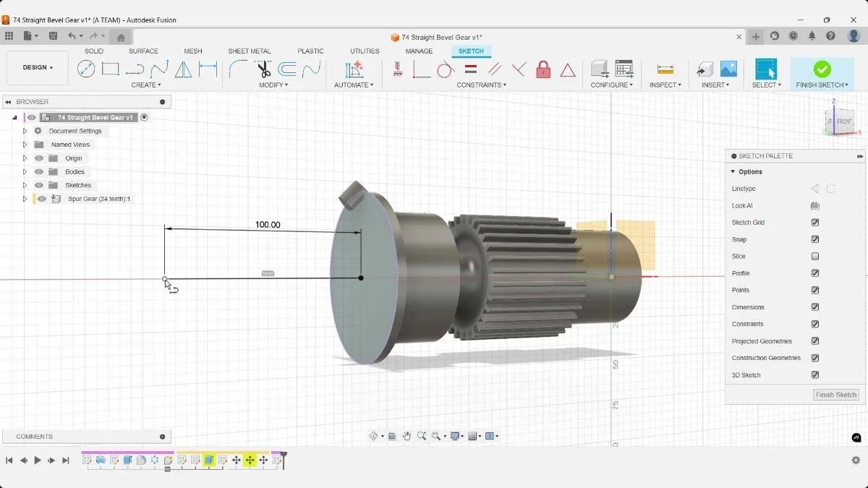Open the notifications bell icon

point(812,36)
